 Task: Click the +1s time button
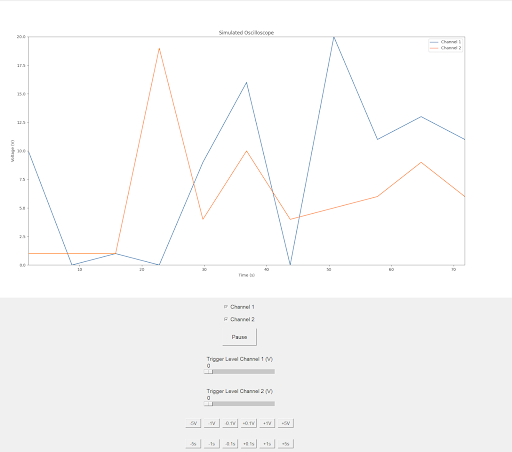point(267,444)
